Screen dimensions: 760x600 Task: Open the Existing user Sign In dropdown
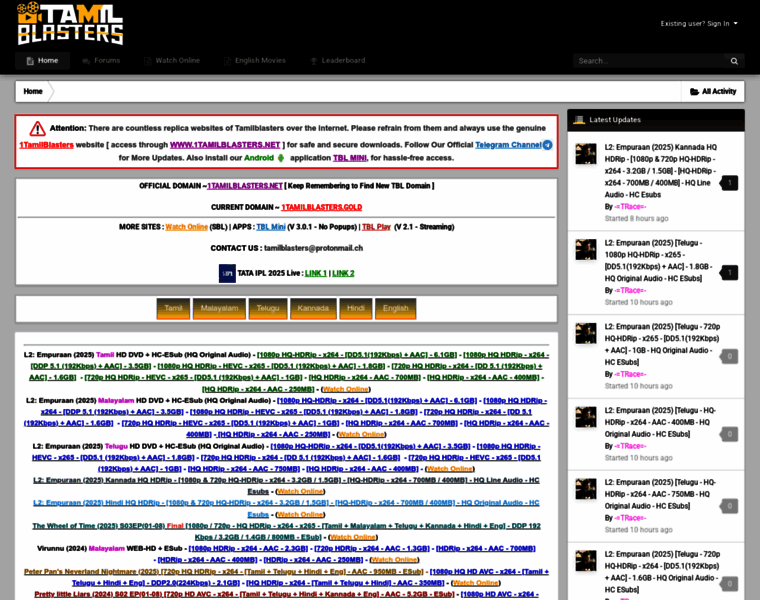[699, 23]
